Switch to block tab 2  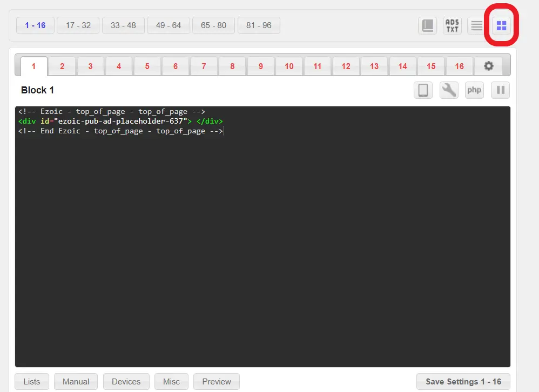pyautogui.click(x=62, y=66)
